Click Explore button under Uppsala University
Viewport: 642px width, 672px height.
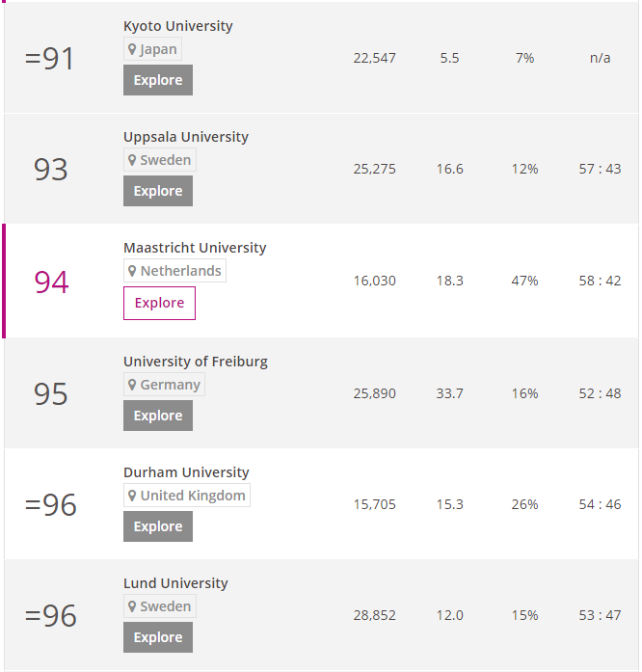pos(158,191)
